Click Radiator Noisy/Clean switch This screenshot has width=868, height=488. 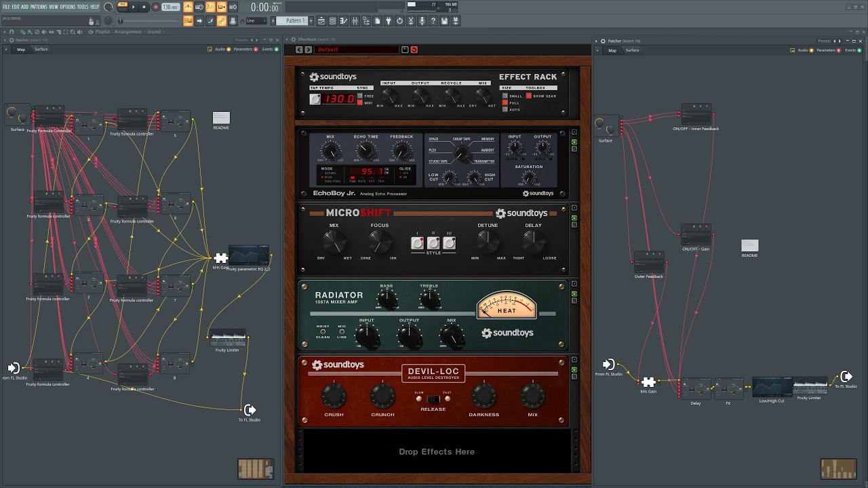pos(323,332)
